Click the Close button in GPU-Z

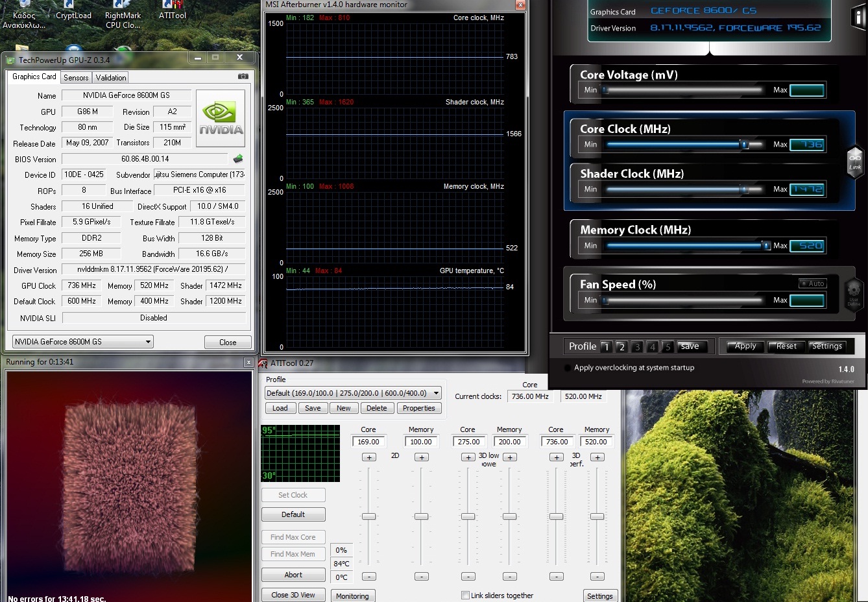click(x=228, y=343)
